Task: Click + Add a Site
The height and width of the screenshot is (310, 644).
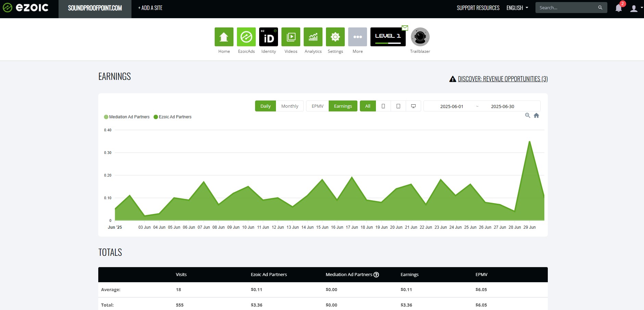Action: click(150, 8)
